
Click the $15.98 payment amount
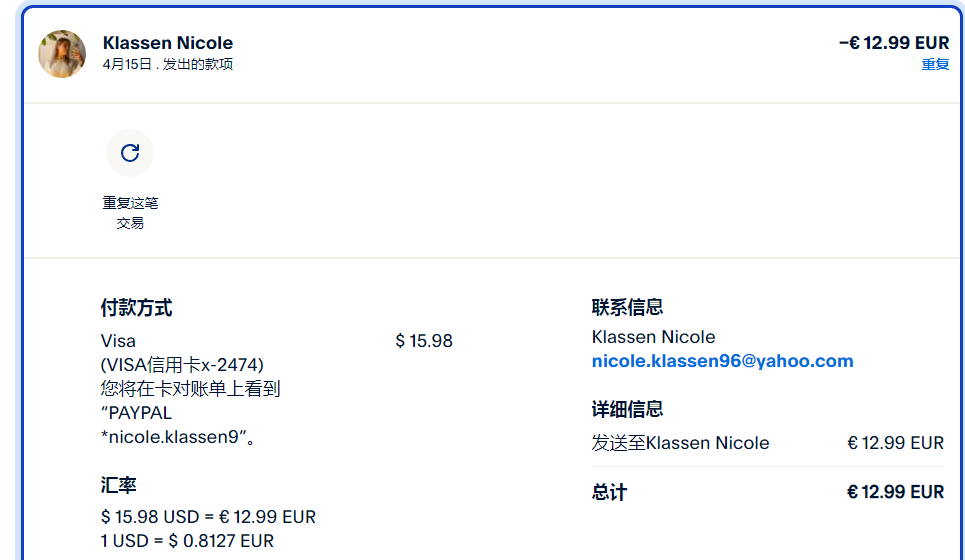pos(424,341)
